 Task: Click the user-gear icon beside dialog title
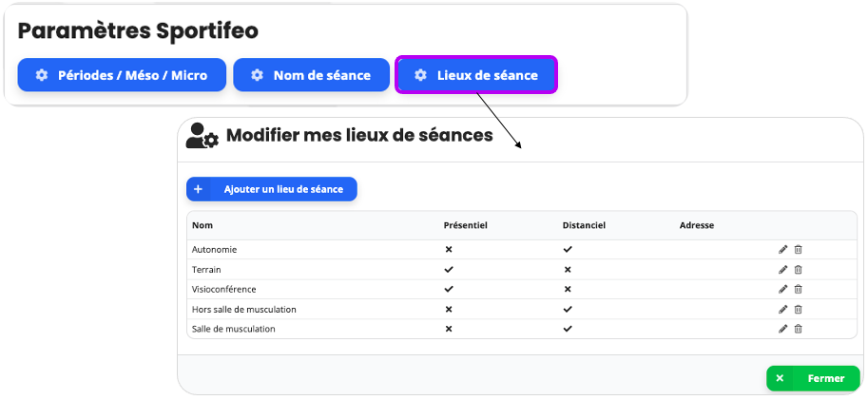[203, 136]
